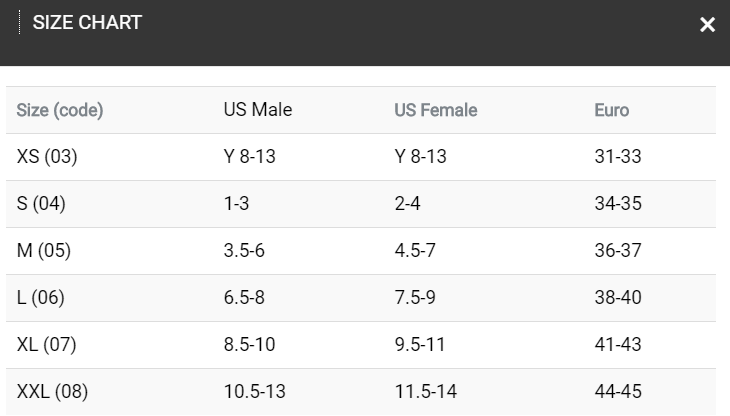Image resolution: width=730 pixels, height=416 pixels.
Task: Select the US Male column header
Action: [x=258, y=110]
